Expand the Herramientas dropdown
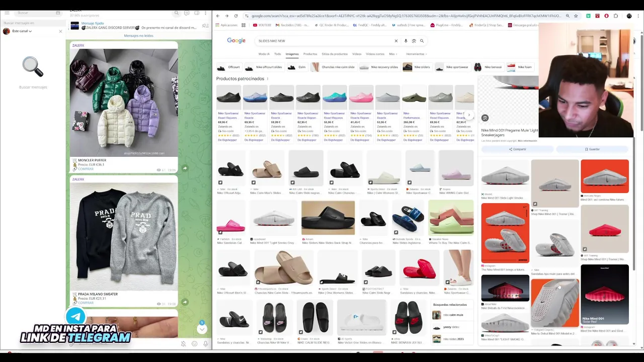The image size is (644, 362). tap(417, 54)
